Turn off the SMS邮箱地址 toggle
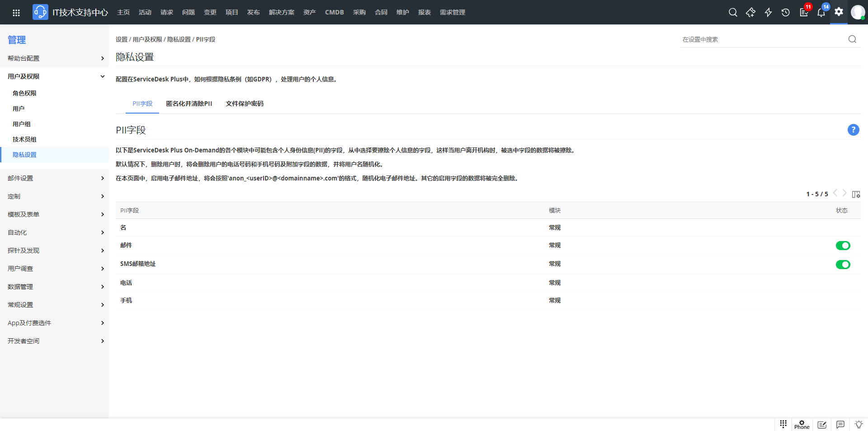The image size is (868, 431). pyautogui.click(x=843, y=265)
